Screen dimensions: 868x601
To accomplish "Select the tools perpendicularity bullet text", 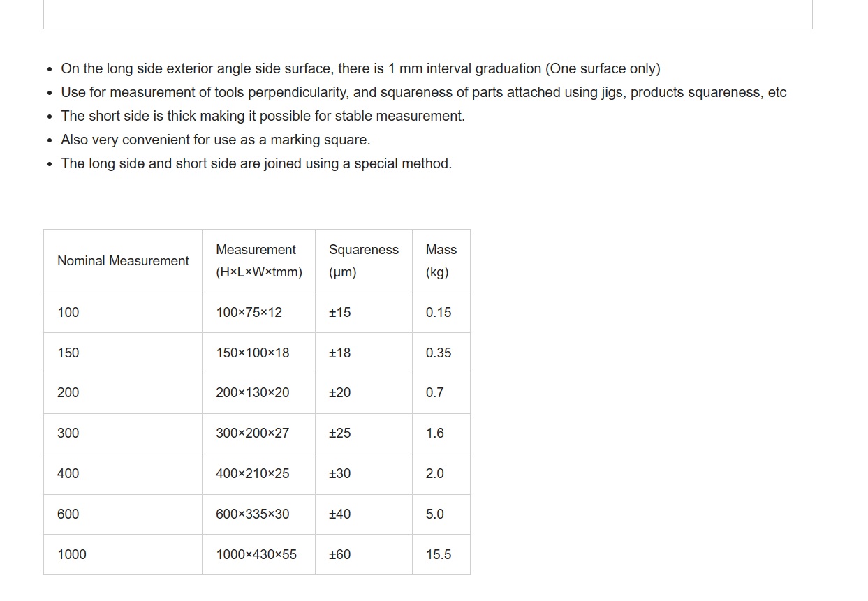I will pos(424,92).
